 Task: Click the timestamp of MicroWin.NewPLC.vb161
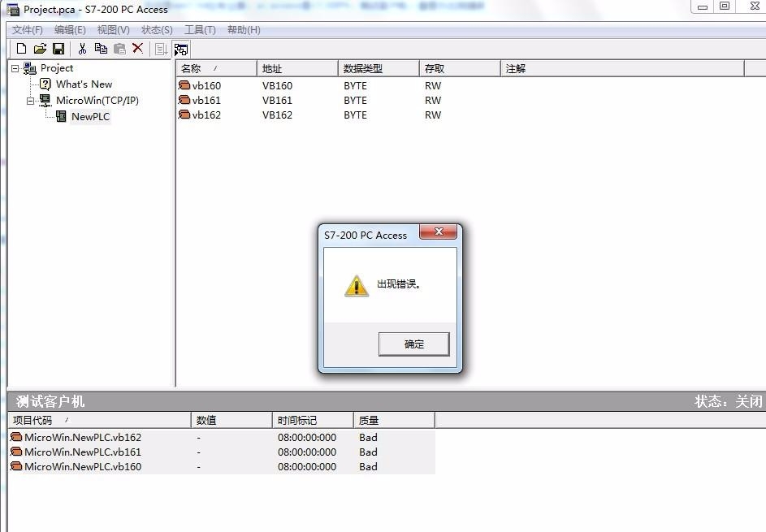[307, 452]
